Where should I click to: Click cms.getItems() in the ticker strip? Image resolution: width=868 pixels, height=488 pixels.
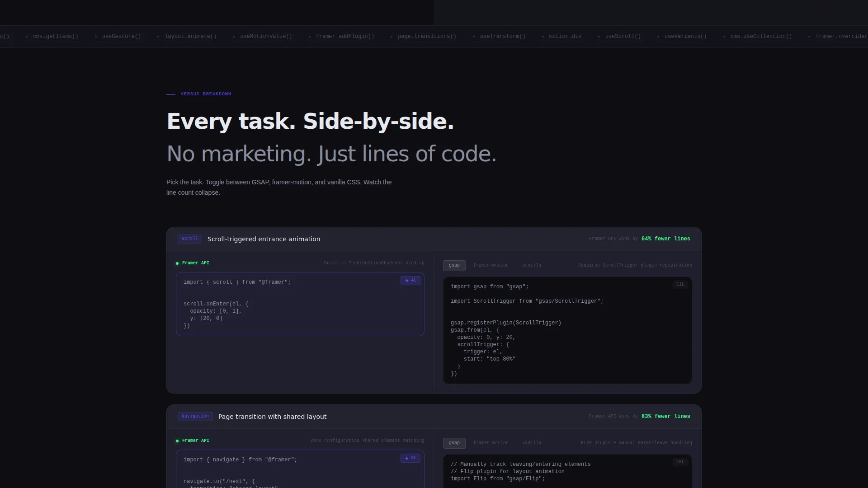[56, 36]
